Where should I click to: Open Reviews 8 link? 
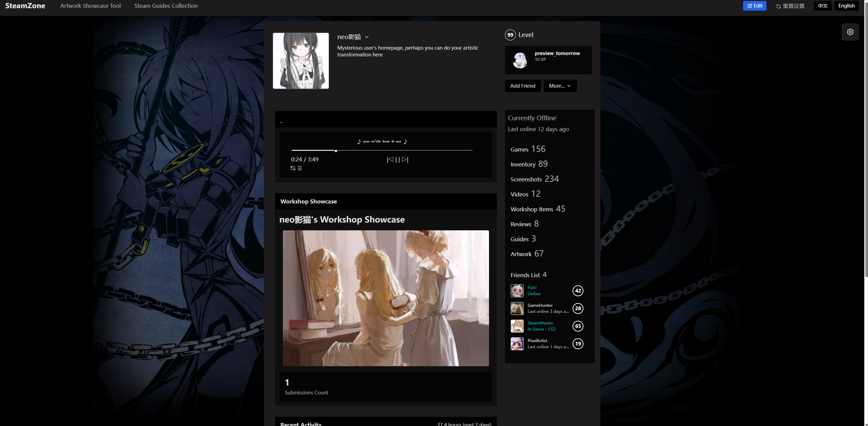tap(524, 224)
